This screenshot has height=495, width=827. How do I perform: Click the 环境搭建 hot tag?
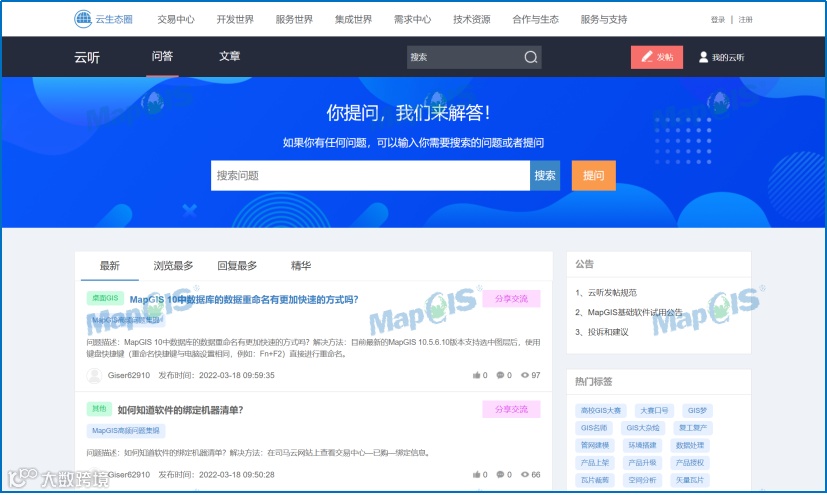coord(642,445)
